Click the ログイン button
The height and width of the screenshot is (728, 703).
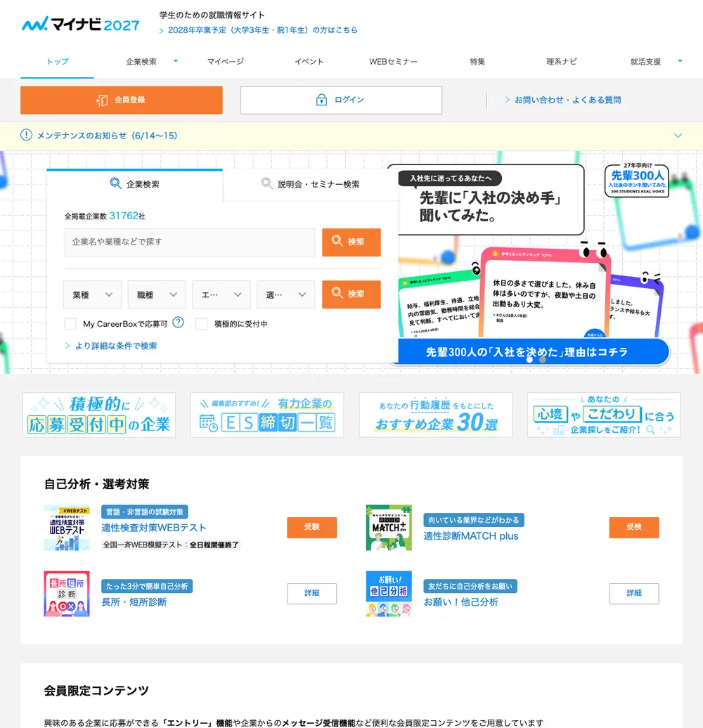(x=341, y=100)
